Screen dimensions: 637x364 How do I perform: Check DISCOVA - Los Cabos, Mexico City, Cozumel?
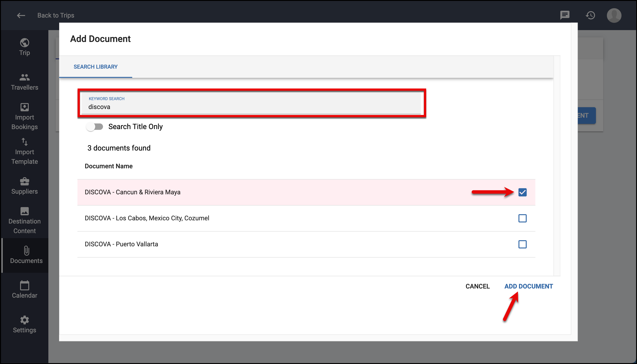(522, 218)
